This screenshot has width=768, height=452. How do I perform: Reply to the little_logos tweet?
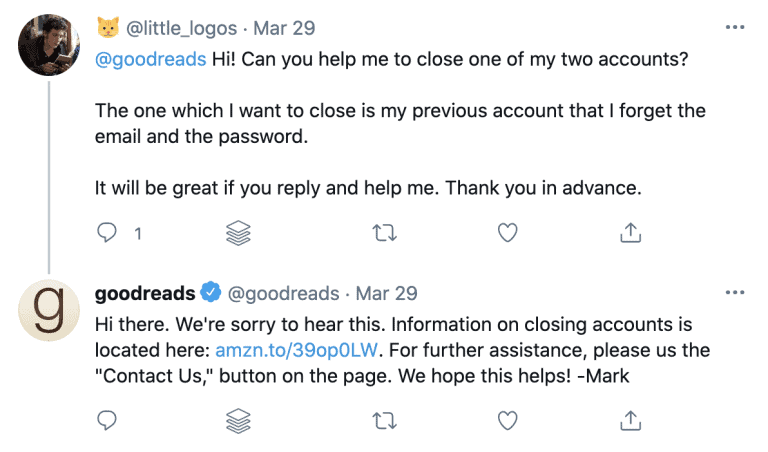click(x=108, y=233)
